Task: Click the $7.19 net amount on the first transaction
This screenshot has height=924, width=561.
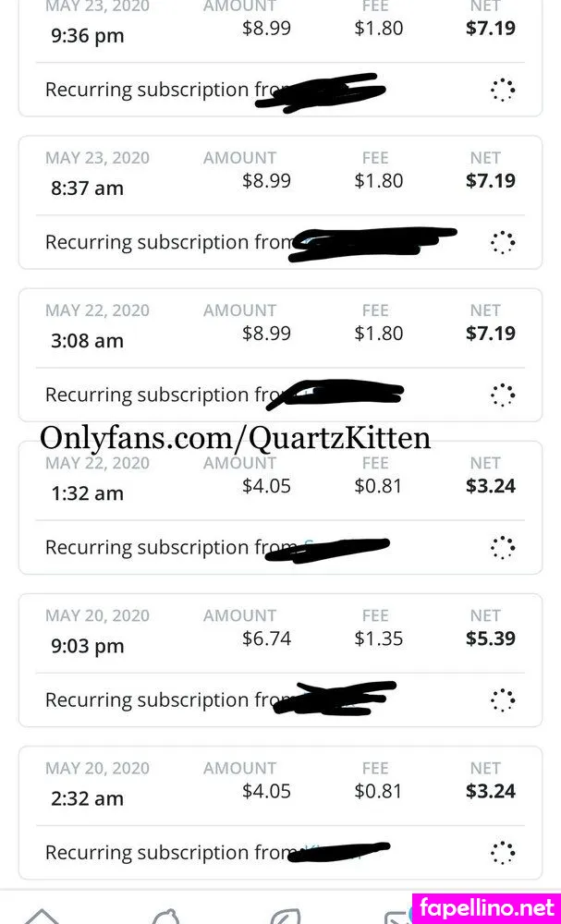Action: click(491, 28)
